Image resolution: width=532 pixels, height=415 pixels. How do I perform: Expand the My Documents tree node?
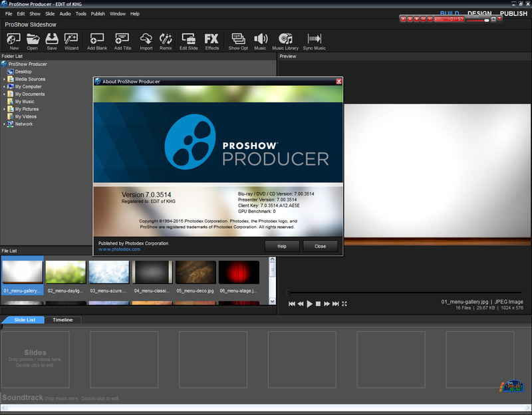coord(4,94)
